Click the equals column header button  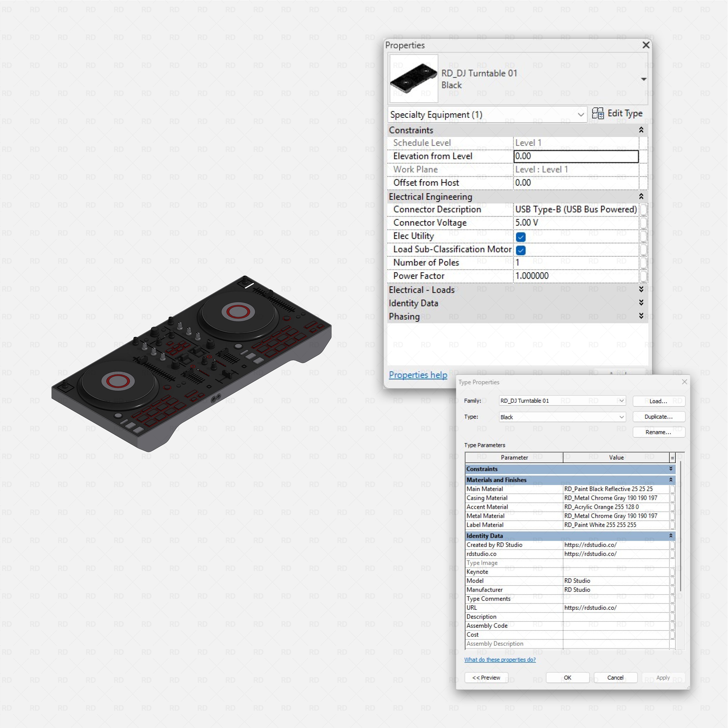point(672,458)
